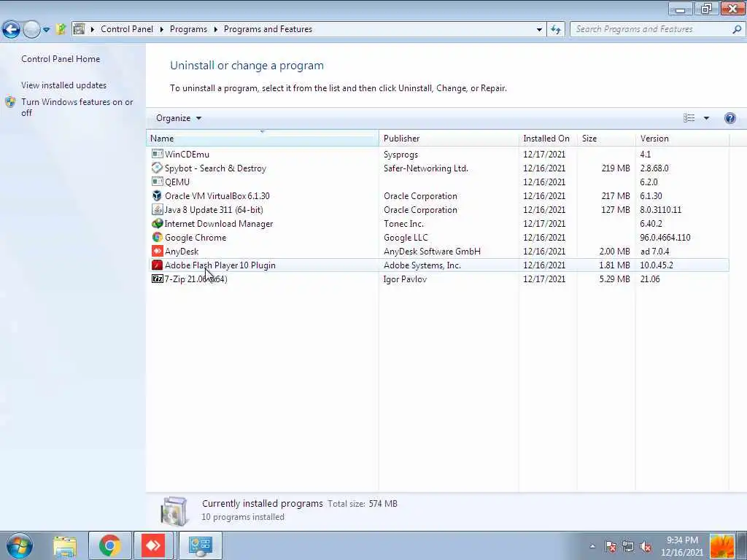Select Oracle VM VirtualBox 6.1.30 entry
Screen dimensions: 747x560
[x=217, y=195]
